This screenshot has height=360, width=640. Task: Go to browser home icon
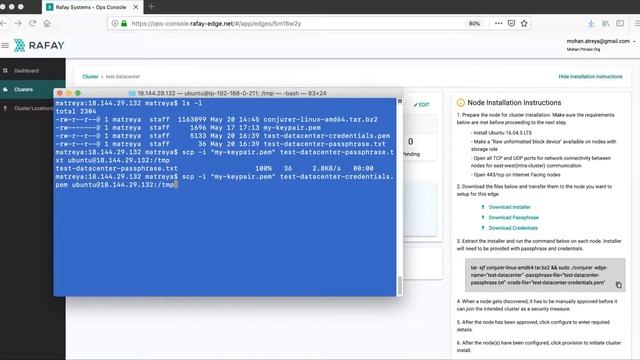(x=47, y=24)
